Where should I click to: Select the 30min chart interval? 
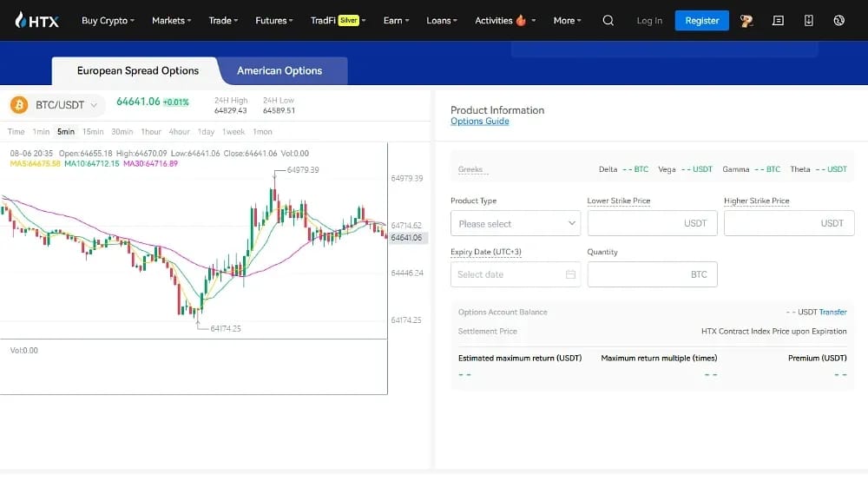coord(122,132)
